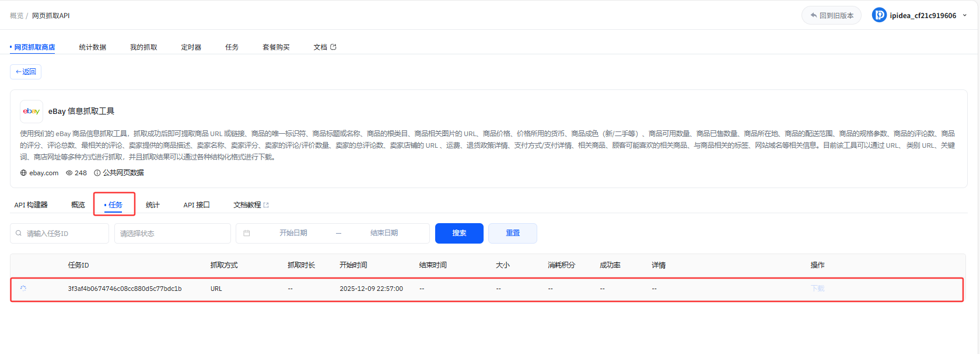Image resolution: width=980 pixels, height=354 pixels.
Task: Click the external link icon beside 文档教程
Action: pos(266,205)
